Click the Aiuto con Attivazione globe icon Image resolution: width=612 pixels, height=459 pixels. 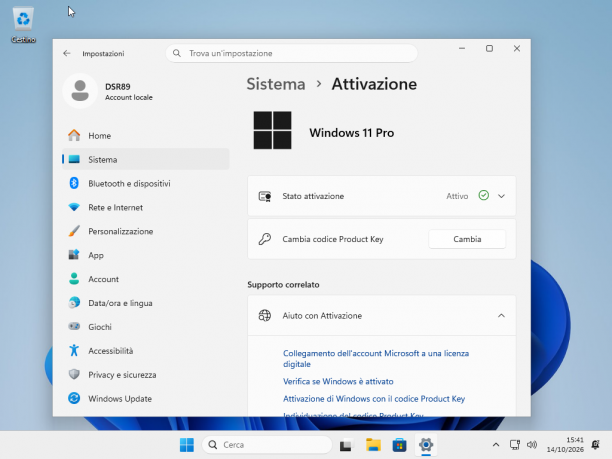coord(265,315)
